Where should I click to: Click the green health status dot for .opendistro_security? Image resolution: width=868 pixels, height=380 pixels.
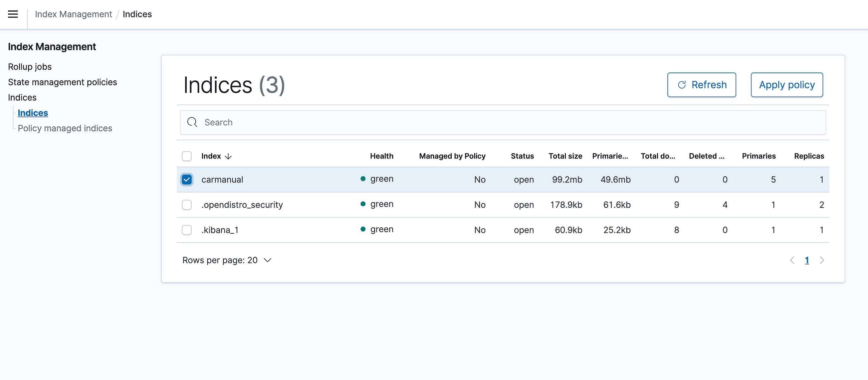pyautogui.click(x=363, y=204)
